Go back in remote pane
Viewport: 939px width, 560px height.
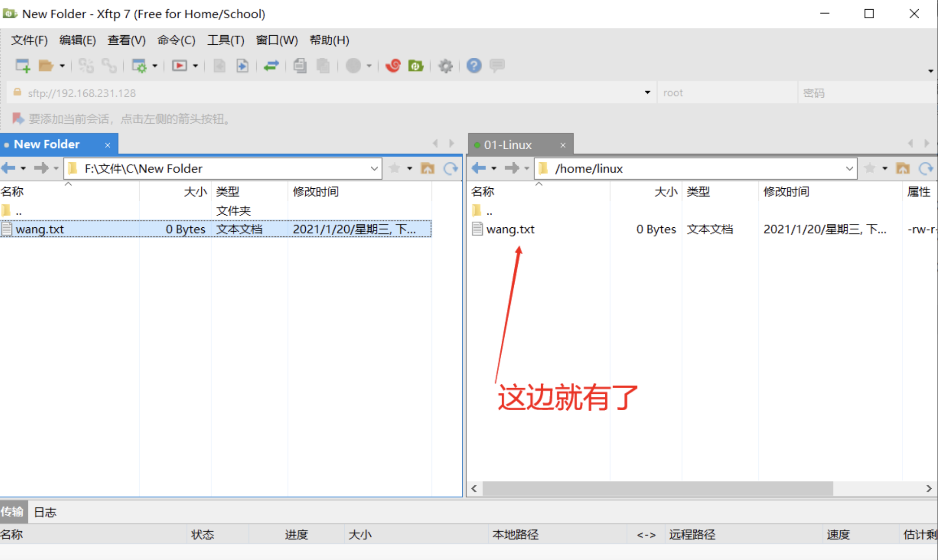click(479, 168)
